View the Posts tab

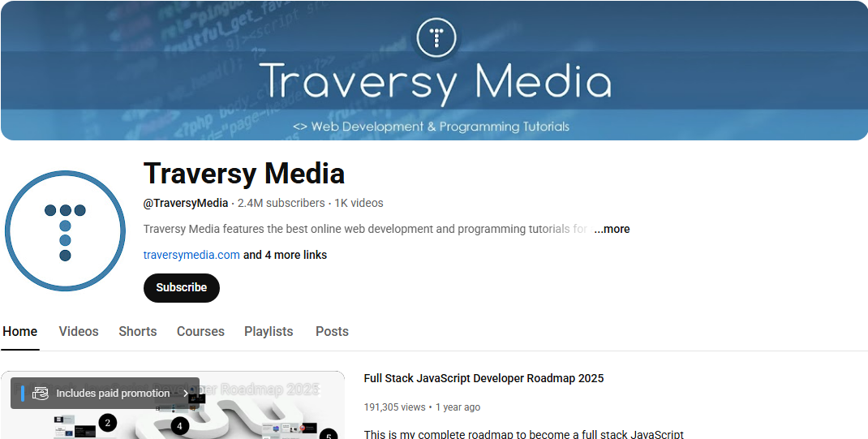(332, 332)
